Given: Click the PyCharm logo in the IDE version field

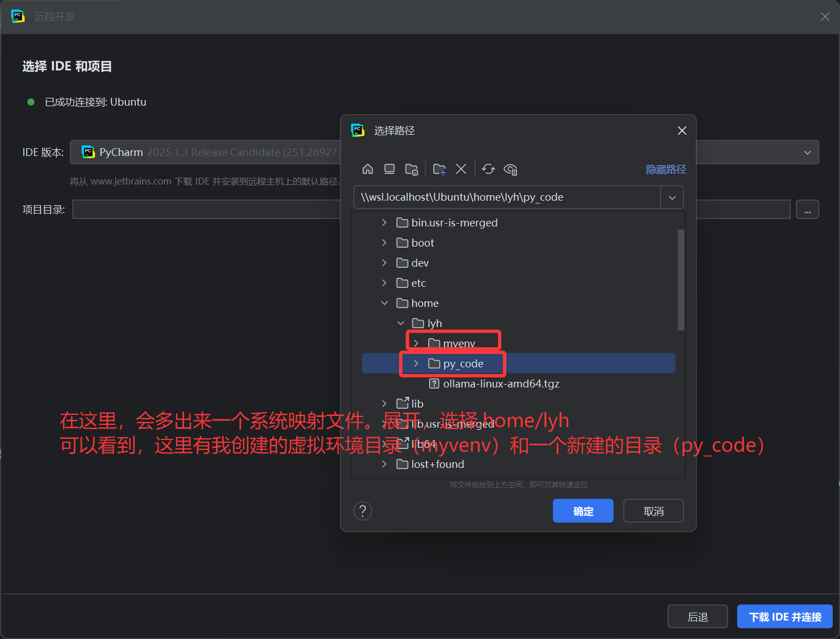Looking at the screenshot, I should point(88,152).
